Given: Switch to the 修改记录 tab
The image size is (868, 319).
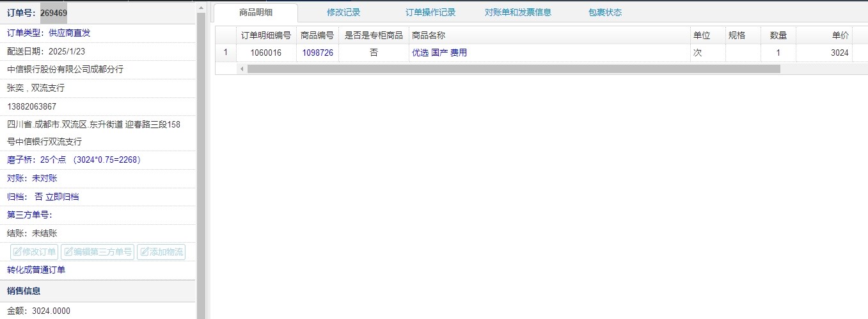Looking at the screenshot, I should point(343,12).
